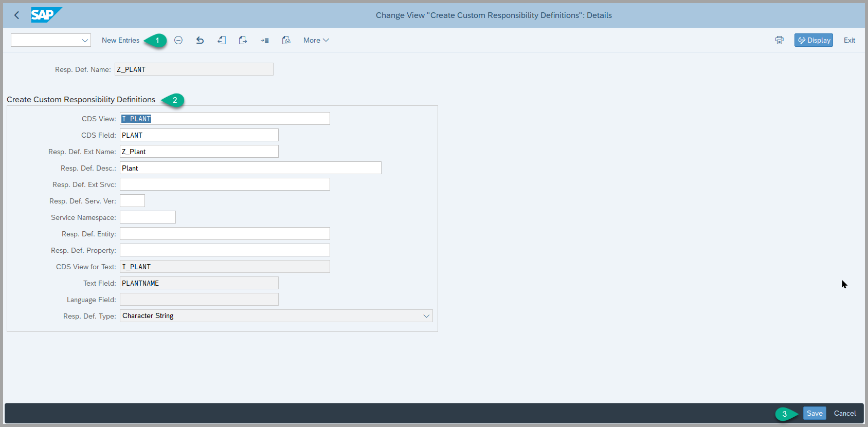
Task: Click the SAP logo
Action: point(46,15)
